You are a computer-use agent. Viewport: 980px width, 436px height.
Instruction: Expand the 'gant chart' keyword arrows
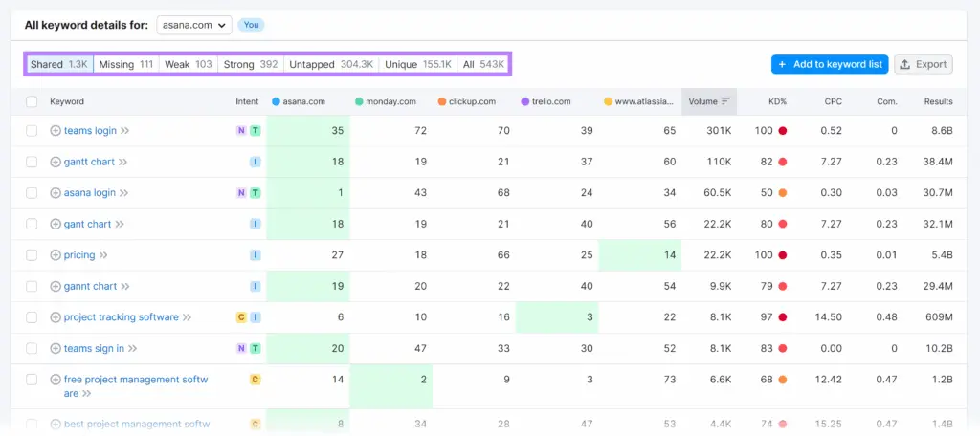click(x=120, y=225)
